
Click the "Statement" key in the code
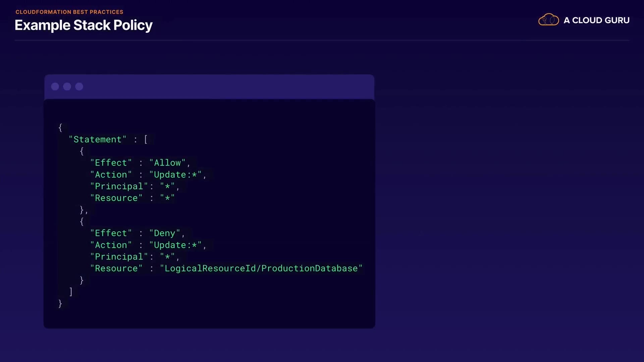98,139
